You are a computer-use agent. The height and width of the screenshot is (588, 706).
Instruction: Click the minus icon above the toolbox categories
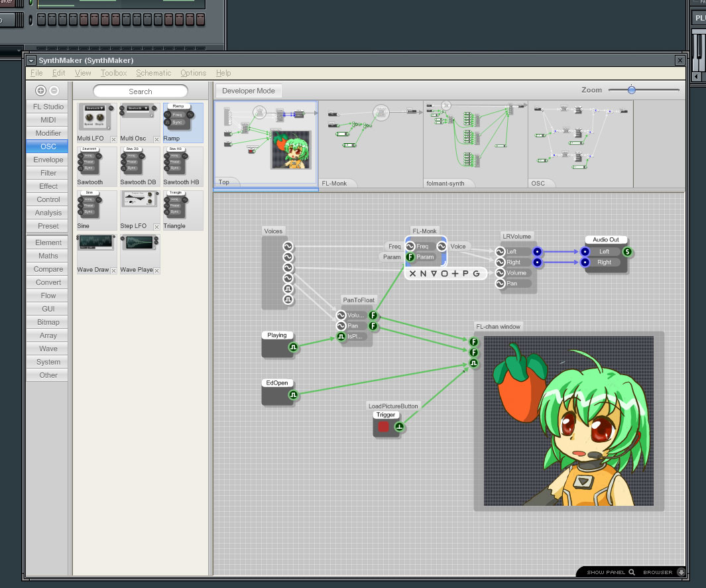pyautogui.click(x=54, y=91)
